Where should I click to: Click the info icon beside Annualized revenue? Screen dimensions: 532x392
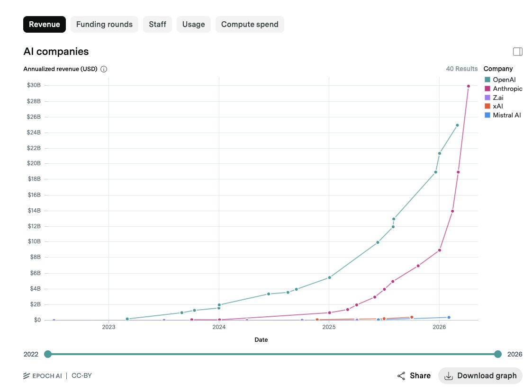coord(104,69)
